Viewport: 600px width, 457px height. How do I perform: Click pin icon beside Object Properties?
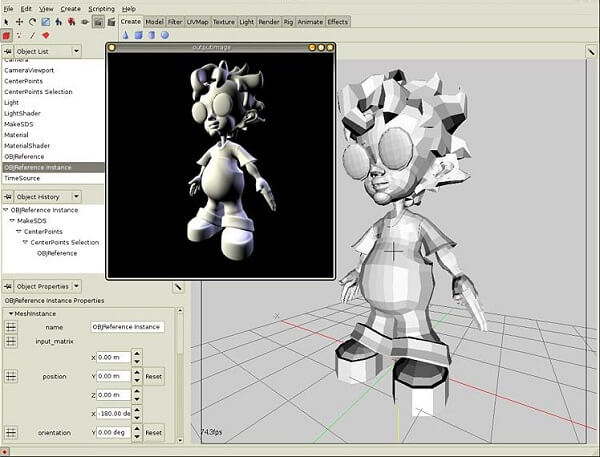point(8,286)
